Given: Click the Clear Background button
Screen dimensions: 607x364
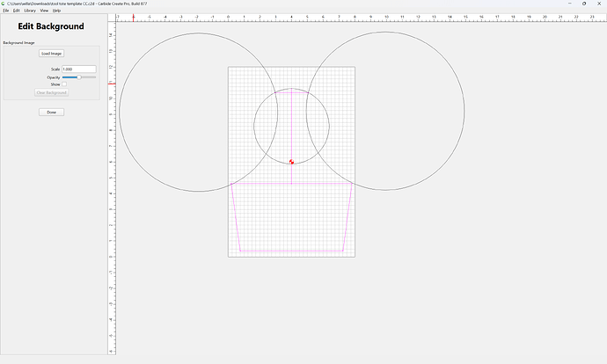Looking at the screenshot, I should click(52, 92).
